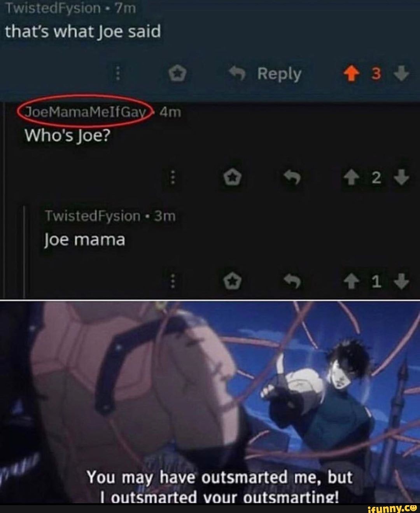Downvote the "Who's Joe?" comment
420x513 pixels.
403,178
